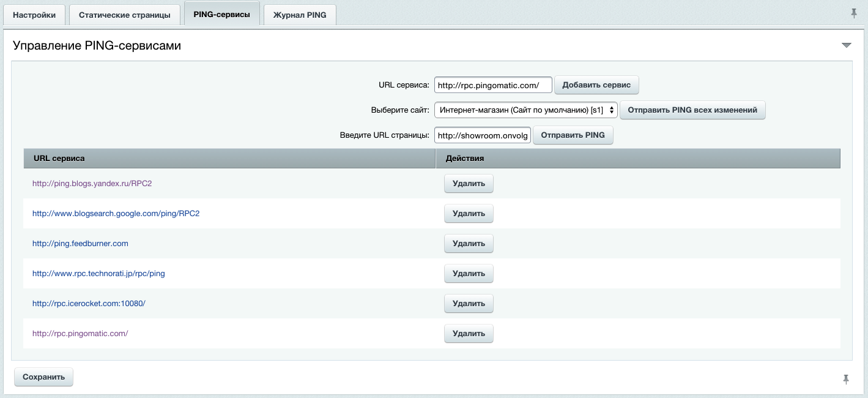Open the ping.blogs.yandex.ru/RPC2 link

coord(92,183)
